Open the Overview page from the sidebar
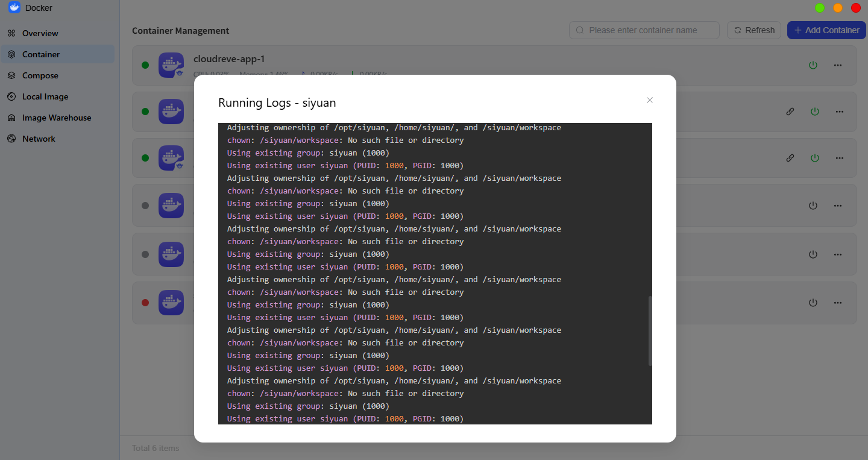Image resolution: width=868 pixels, height=460 pixels. 57,33
